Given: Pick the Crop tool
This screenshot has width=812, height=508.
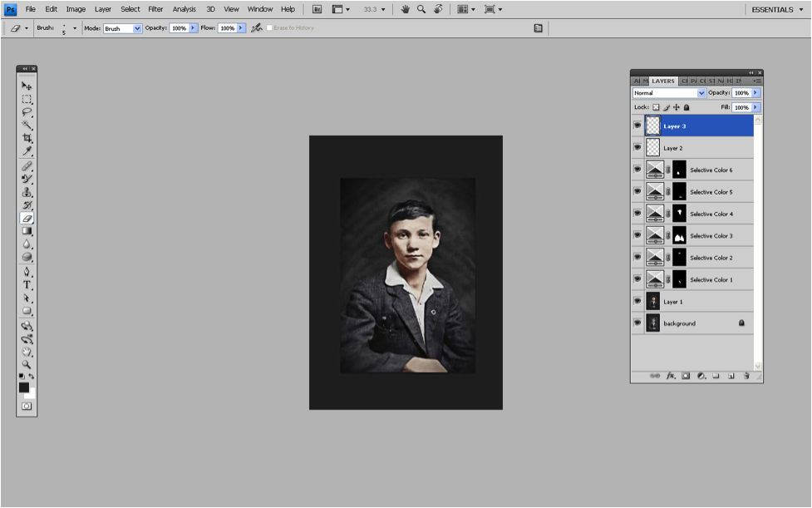Looking at the screenshot, I should click(x=27, y=138).
